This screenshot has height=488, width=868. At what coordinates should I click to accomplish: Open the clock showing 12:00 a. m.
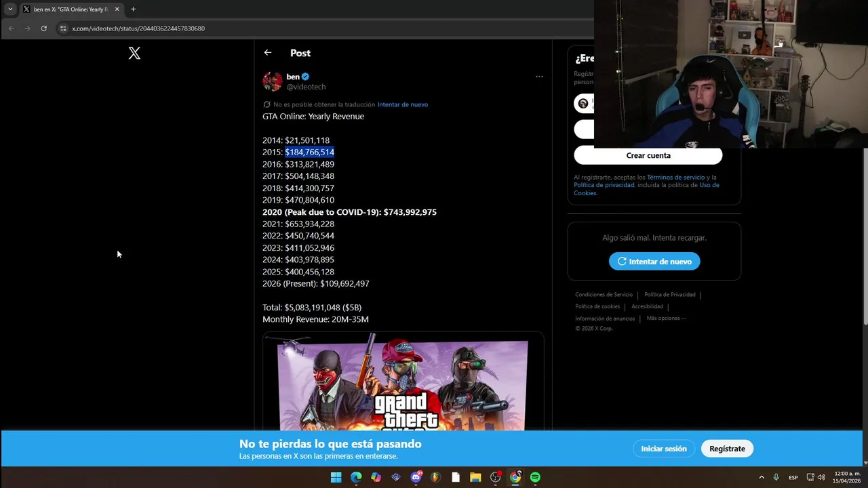tap(847, 477)
